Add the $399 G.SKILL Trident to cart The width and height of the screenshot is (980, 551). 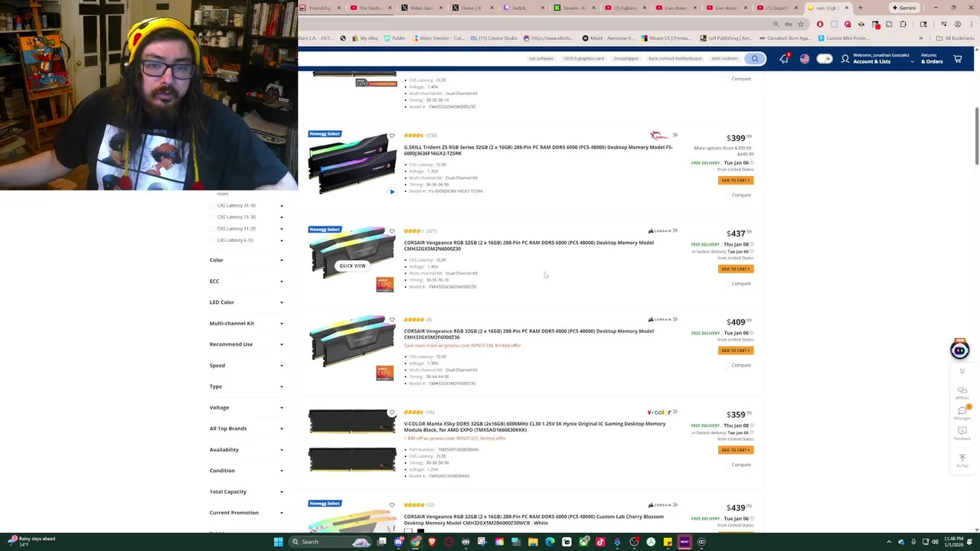coord(736,181)
